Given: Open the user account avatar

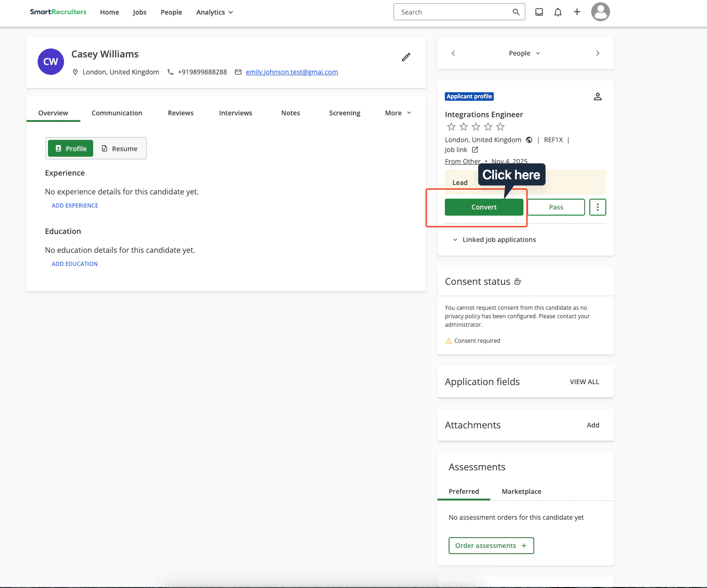Looking at the screenshot, I should pyautogui.click(x=601, y=12).
